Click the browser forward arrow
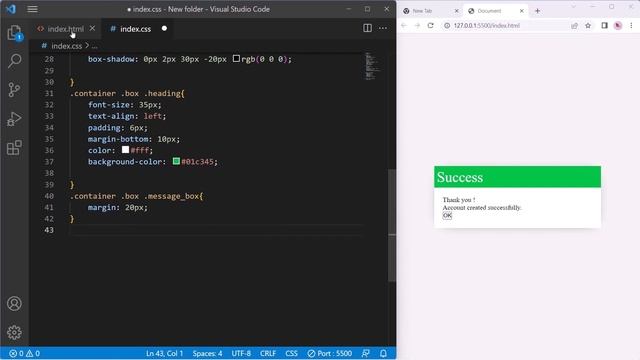This screenshot has width=640, height=360. (x=417, y=25)
